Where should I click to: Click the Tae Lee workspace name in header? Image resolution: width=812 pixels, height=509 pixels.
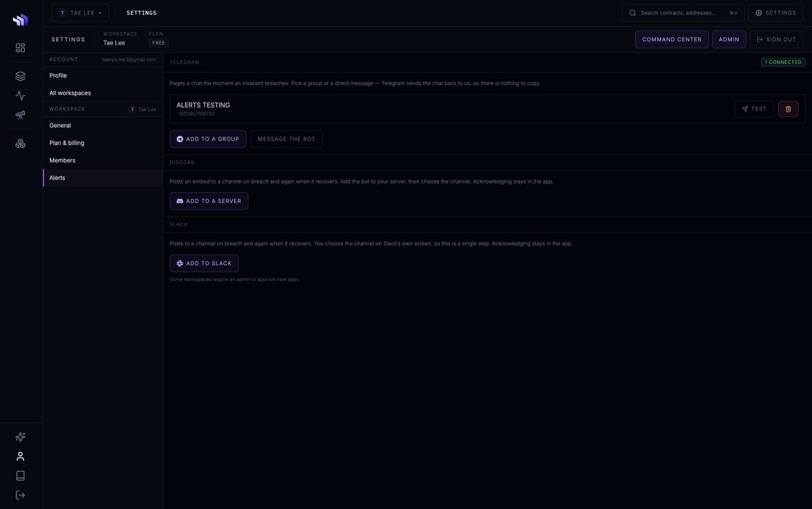[x=114, y=43]
